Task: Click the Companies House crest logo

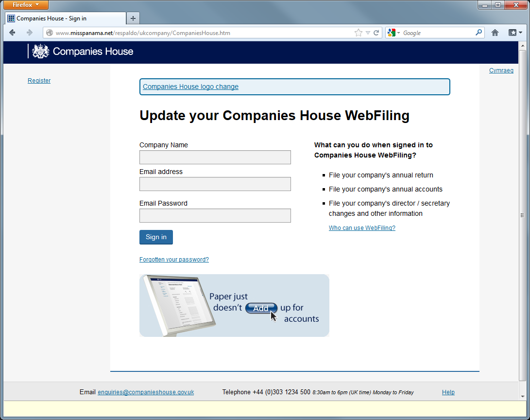Action: coord(40,52)
